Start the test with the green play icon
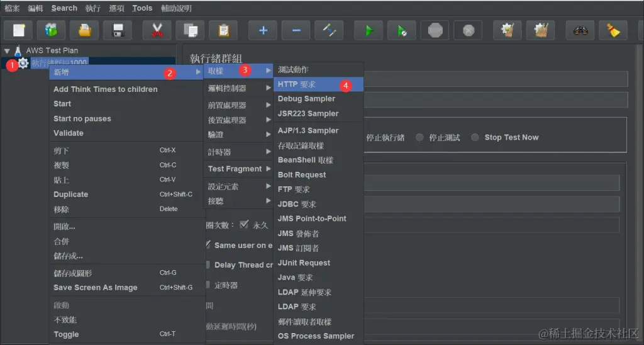 [x=369, y=30]
